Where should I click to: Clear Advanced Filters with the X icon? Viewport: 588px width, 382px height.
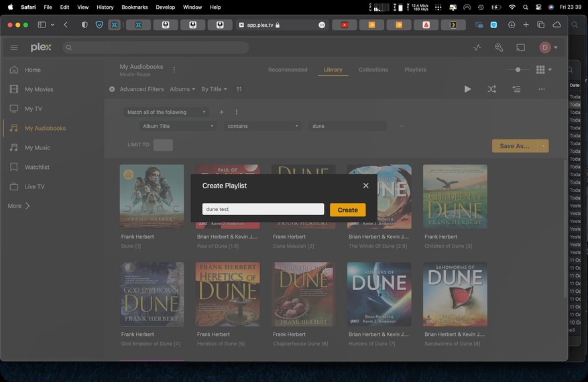(x=112, y=89)
